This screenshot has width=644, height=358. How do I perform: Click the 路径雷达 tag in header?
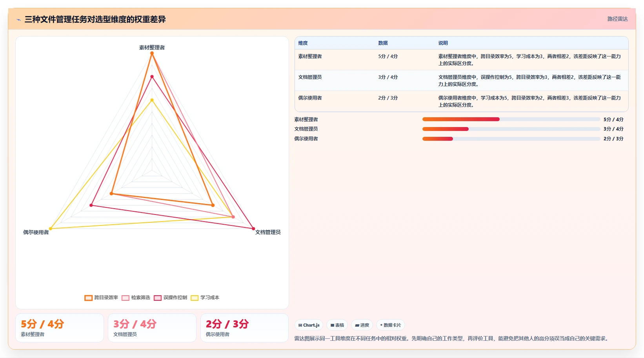(x=617, y=19)
